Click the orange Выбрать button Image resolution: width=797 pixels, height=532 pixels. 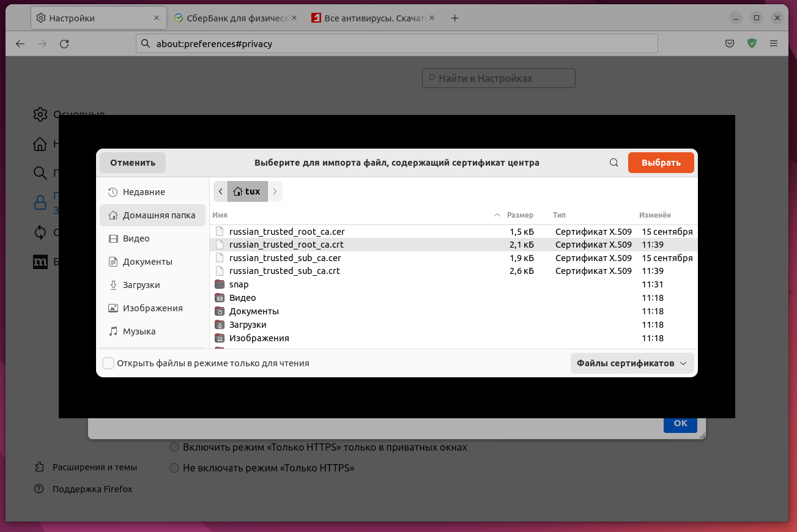tap(661, 163)
